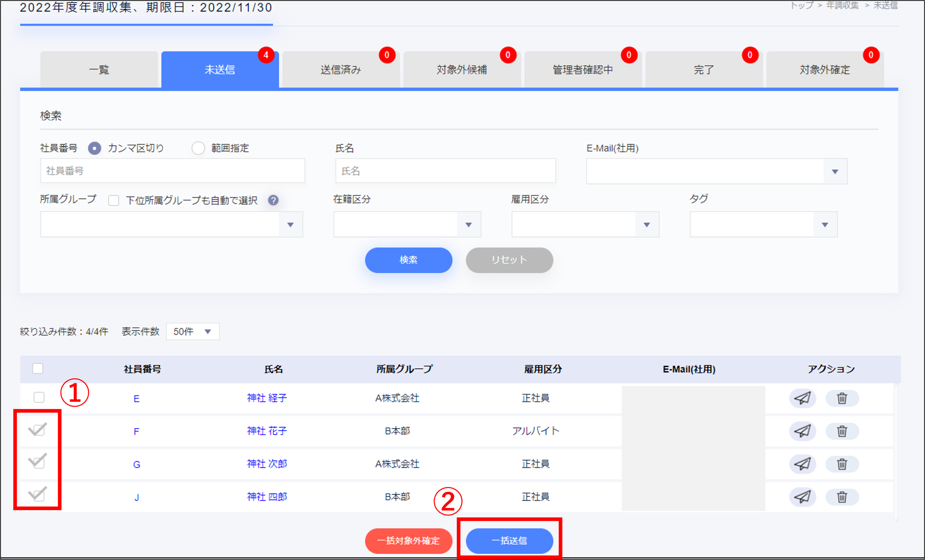Open the 在籍区分 dropdown
This screenshot has height=560, width=925.
[x=407, y=224]
